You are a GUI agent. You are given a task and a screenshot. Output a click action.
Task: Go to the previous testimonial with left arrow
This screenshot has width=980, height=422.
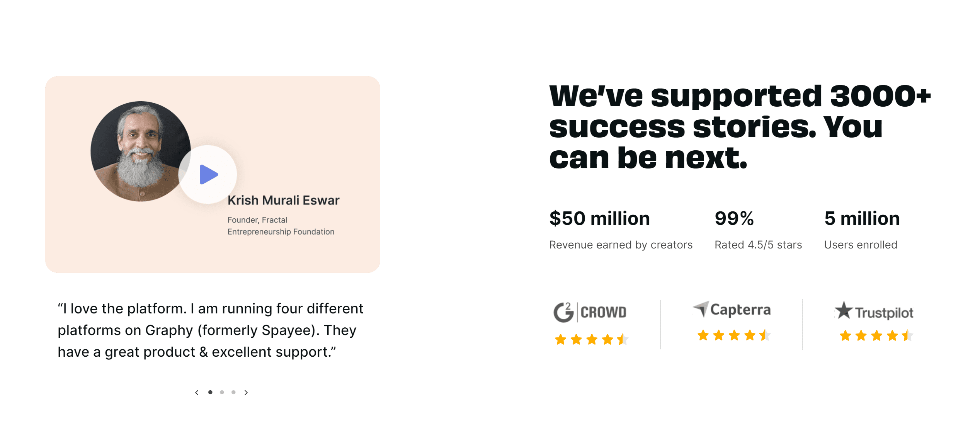[197, 392]
